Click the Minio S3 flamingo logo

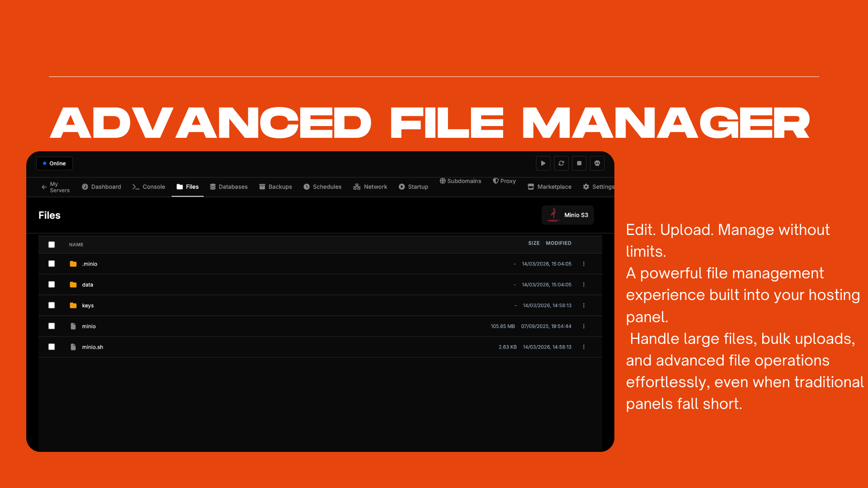pos(553,215)
